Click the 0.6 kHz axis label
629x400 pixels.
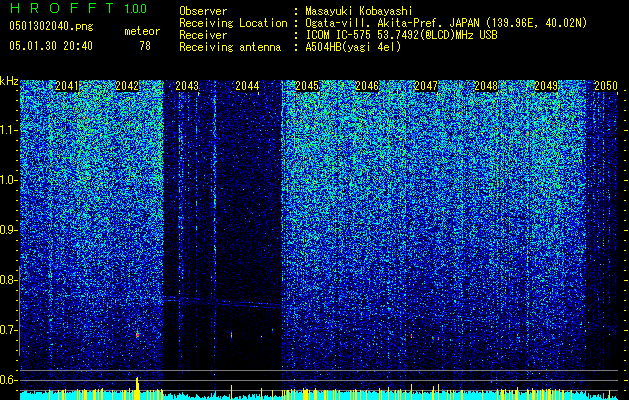pos(9,380)
